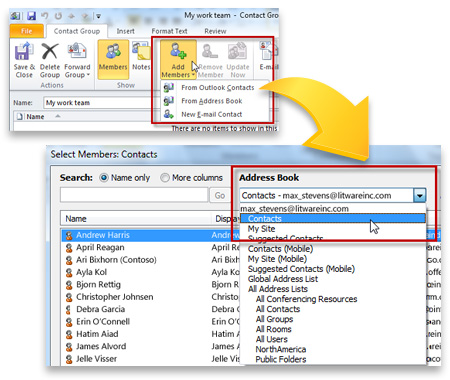
Task: Select Debra Garcia contact row
Action: (151, 309)
